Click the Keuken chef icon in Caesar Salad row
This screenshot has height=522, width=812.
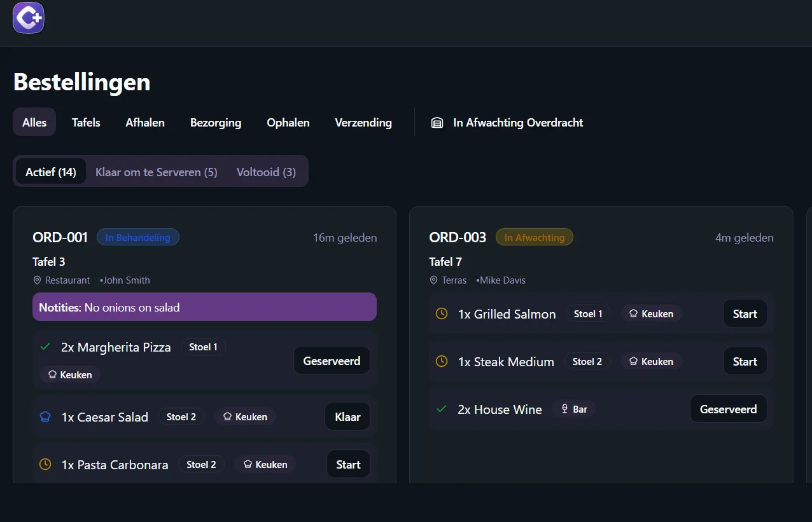pos(227,416)
